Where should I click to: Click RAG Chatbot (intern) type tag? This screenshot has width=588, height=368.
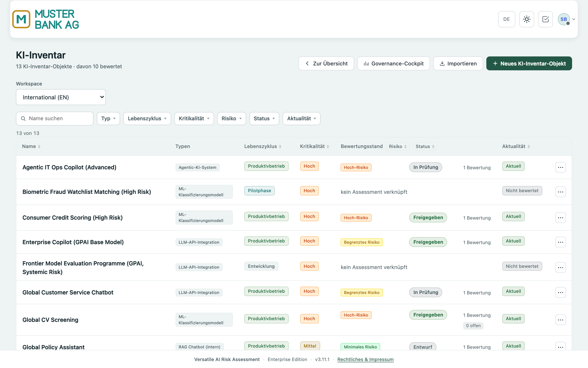click(x=199, y=347)
